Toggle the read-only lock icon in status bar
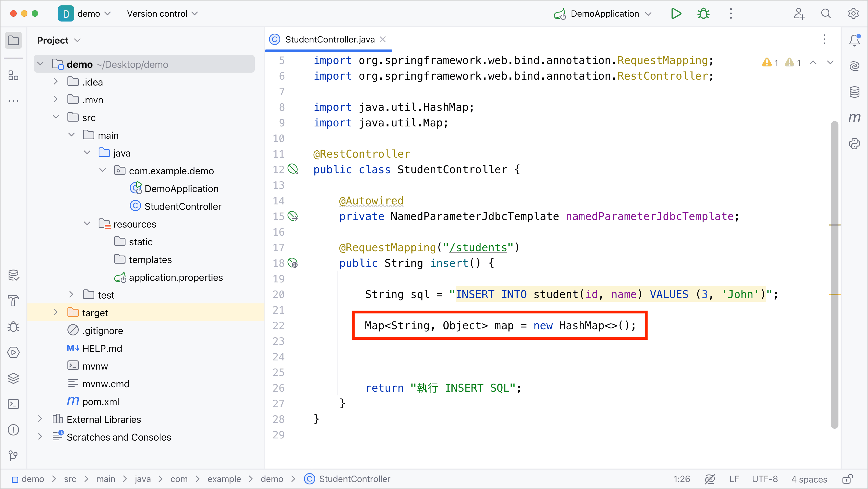This screenshot has height=489, width=868. click(x=847, y=479)
